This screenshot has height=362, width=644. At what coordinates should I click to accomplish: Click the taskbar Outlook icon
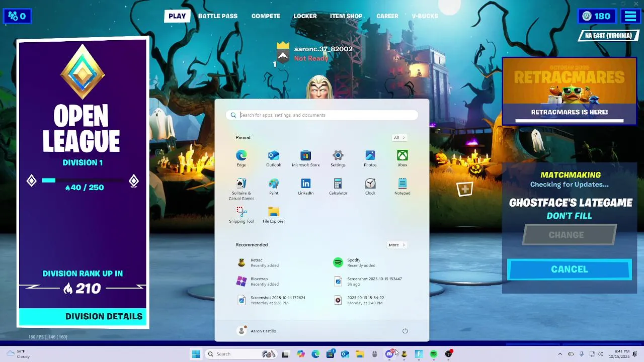(x=345, y=354)
